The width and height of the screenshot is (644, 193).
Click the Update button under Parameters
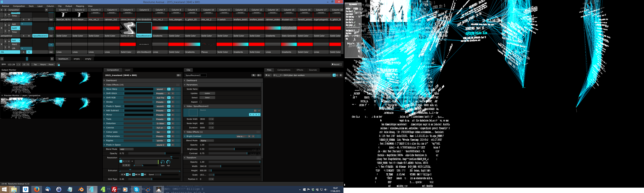(207, 93)
